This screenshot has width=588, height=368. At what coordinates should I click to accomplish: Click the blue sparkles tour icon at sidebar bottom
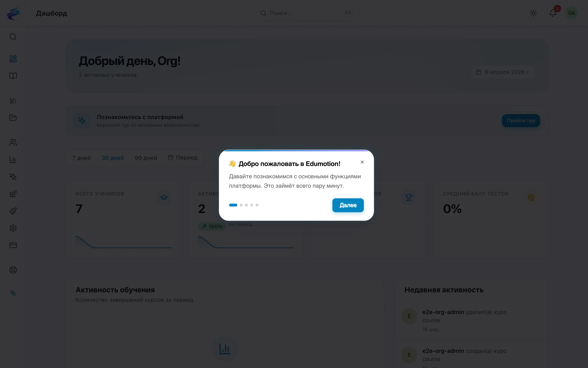coord(13,293)
